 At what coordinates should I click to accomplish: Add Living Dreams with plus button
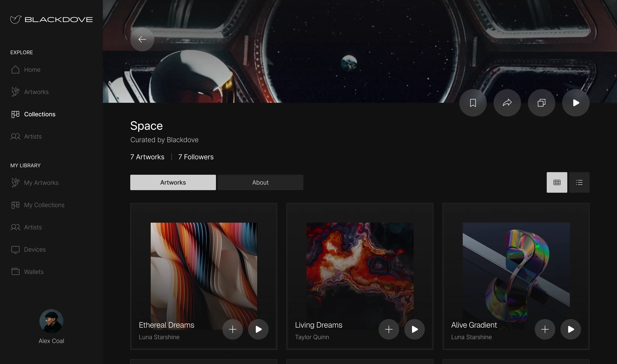tap(389, 329)
